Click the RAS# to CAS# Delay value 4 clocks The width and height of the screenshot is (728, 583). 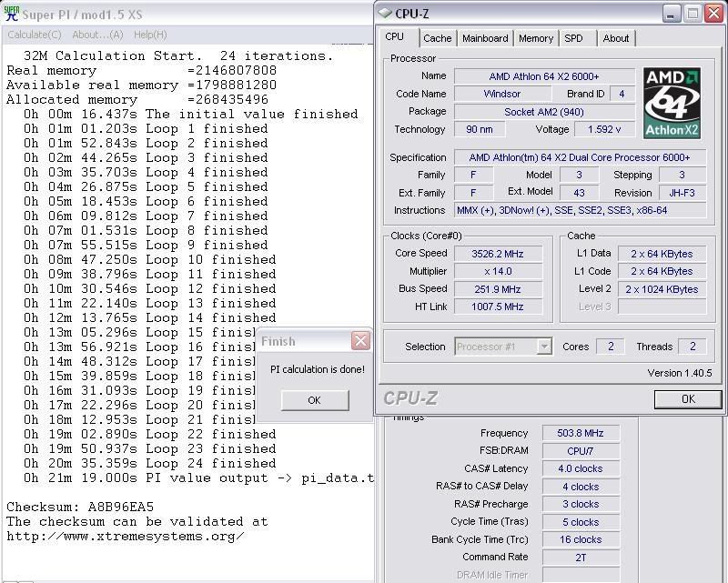pos(581,487)
